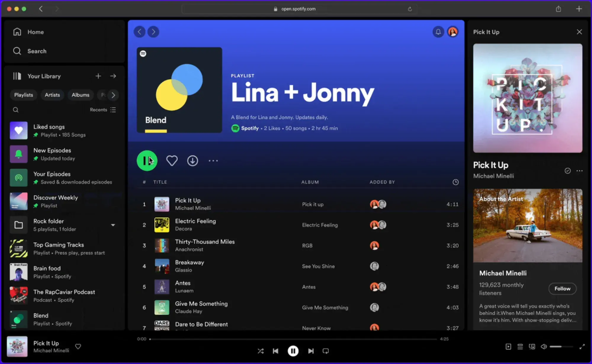Follow Michael Minelli
The height and width of the screenshot is (364, 592).
pyautogui.click(x=562, y=289)
